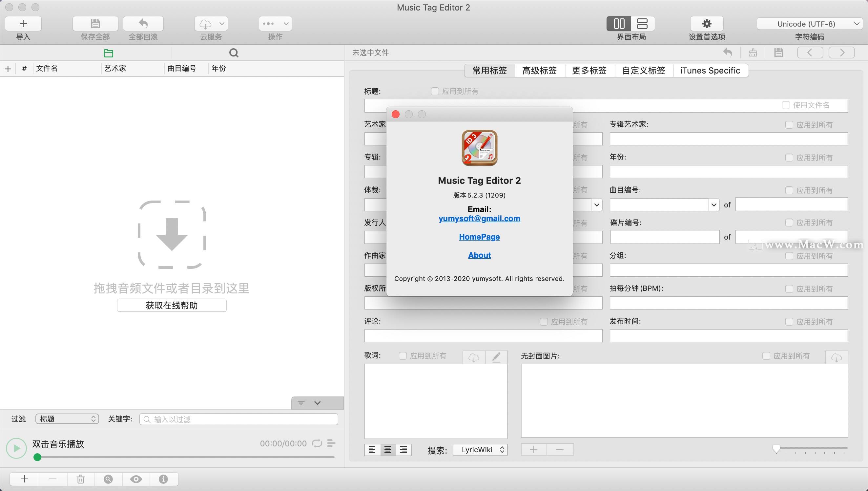868x491 pixels.
Task: Open the list filter options icon
Action: tap(301, 403)
